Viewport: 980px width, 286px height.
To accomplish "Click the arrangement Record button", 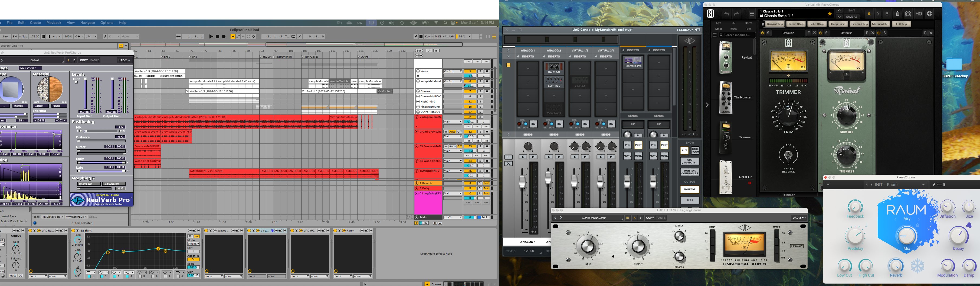I will tap(224, 37).
